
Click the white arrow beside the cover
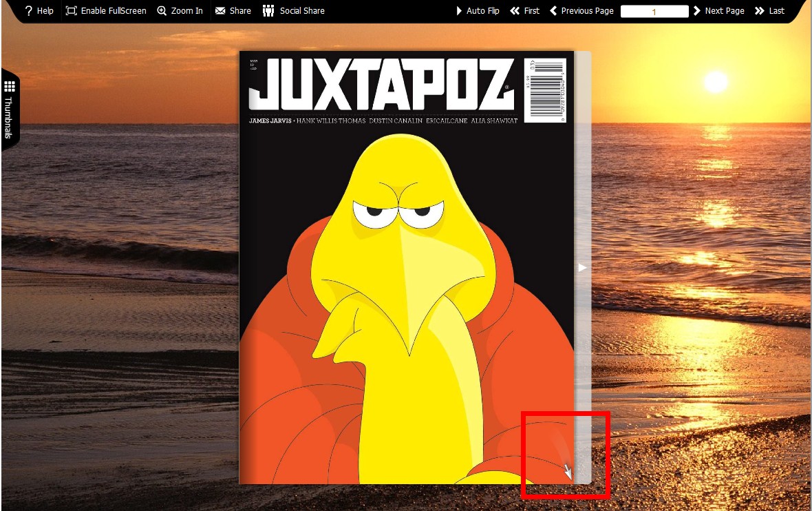[x=583, y=267]
